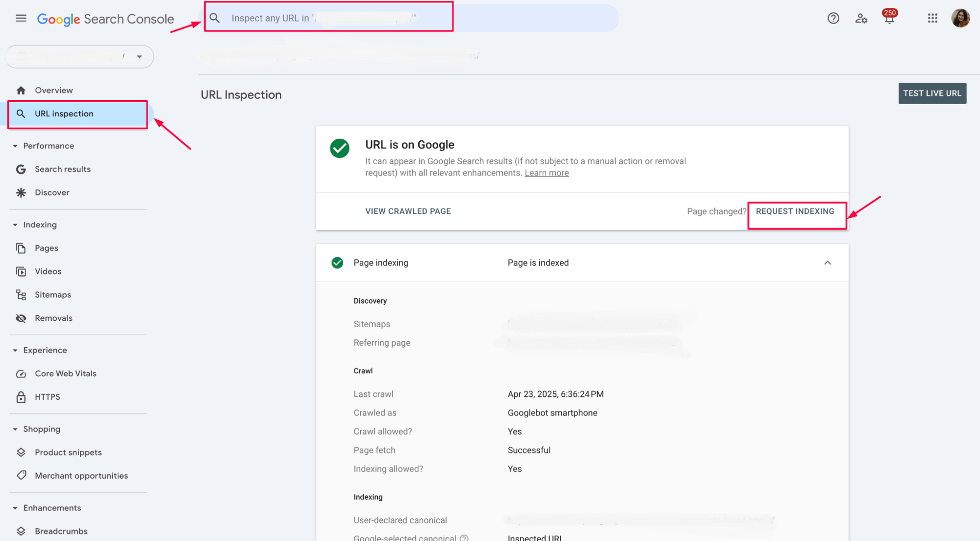Click the Sitemaps tree icon
Image resolution: width=980 pixels, height=541 pixels.
tap(21, 295)
